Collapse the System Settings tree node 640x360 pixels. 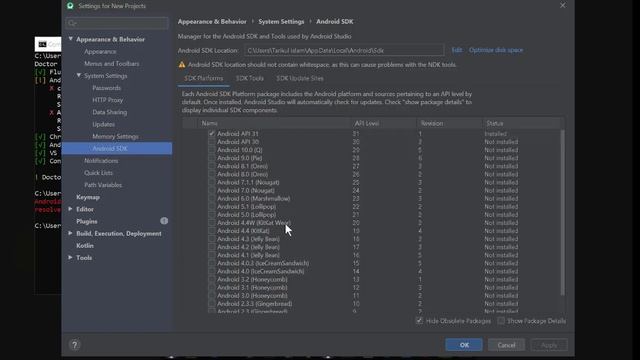point(79,76)
